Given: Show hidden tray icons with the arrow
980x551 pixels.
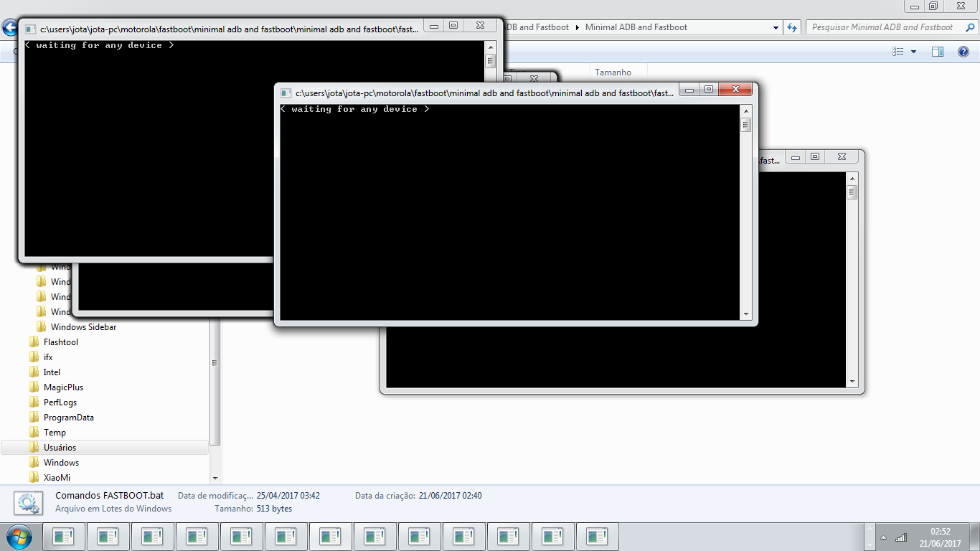Looking at the screenshot, I should (883, 537).
